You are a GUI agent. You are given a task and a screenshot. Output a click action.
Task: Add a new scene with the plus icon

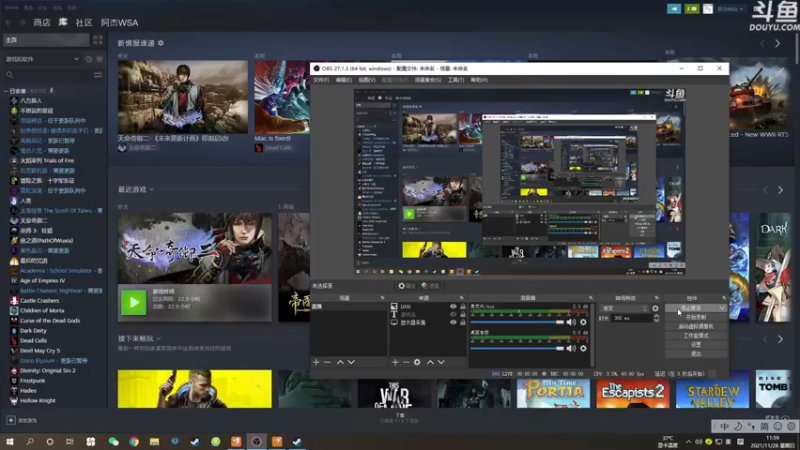[x=316, y=362]
